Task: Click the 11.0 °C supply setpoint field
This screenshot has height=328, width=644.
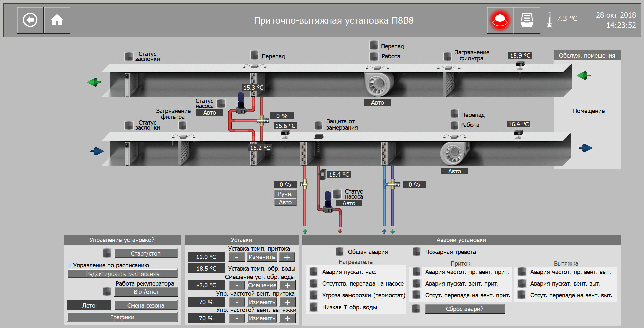Action: coord(206,257)
